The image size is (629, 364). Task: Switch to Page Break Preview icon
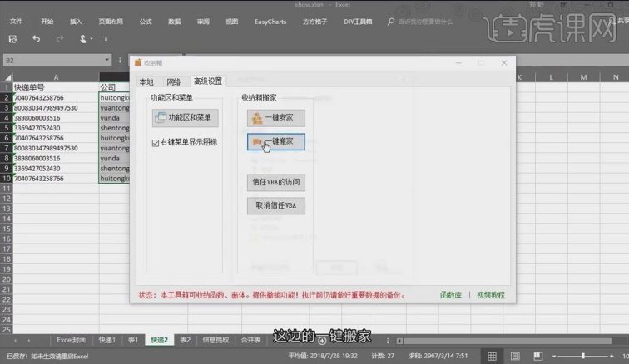(x=538, y=356)
